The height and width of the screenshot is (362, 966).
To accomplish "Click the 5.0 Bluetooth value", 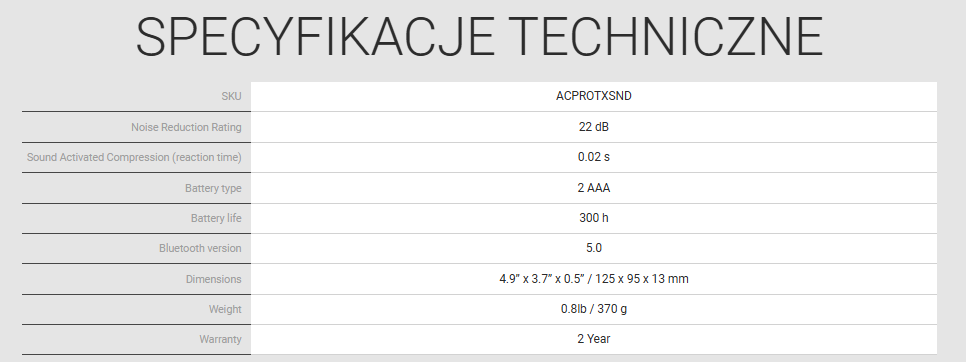I will pyautogui.click(x=593, y=248).
